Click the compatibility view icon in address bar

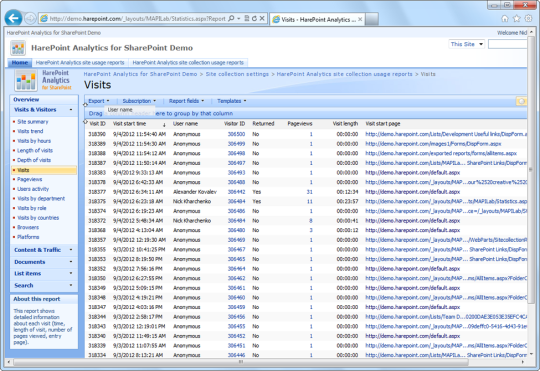pyautogui.click(x=247, y=19)
